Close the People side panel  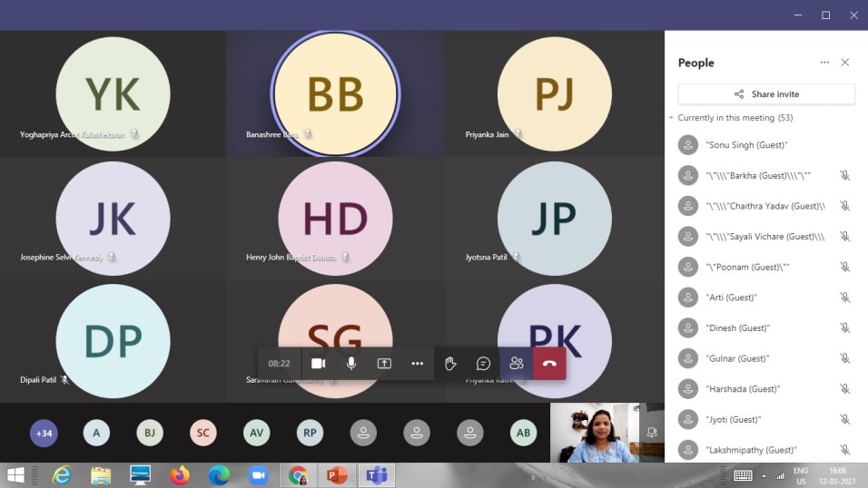coord(845,63)
